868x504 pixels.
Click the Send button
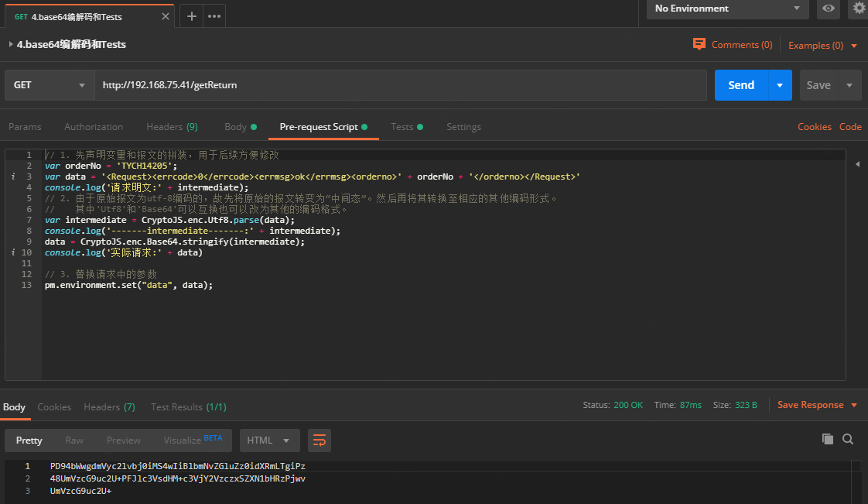[740, 85]
